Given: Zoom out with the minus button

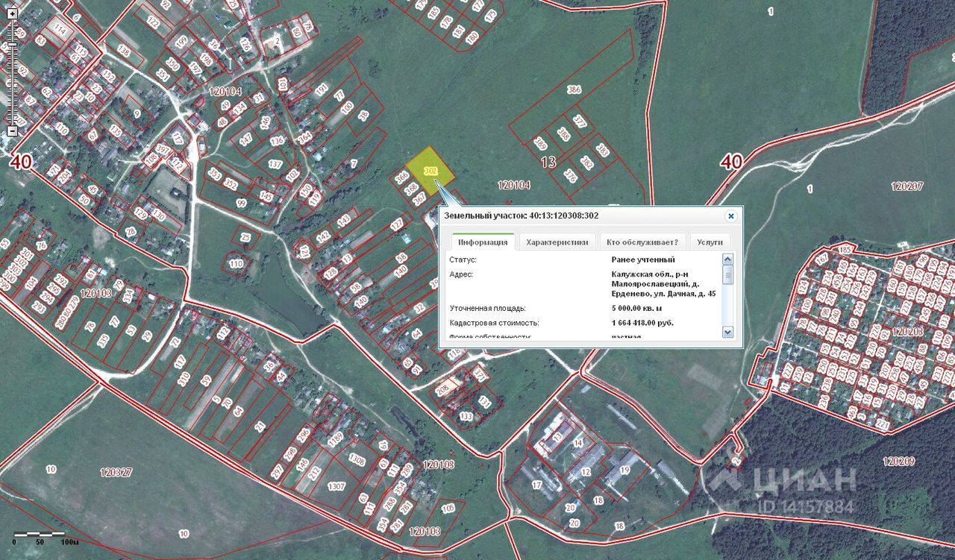Looking at the screenshot, I should pyautogui.click(x=12, y=131).
